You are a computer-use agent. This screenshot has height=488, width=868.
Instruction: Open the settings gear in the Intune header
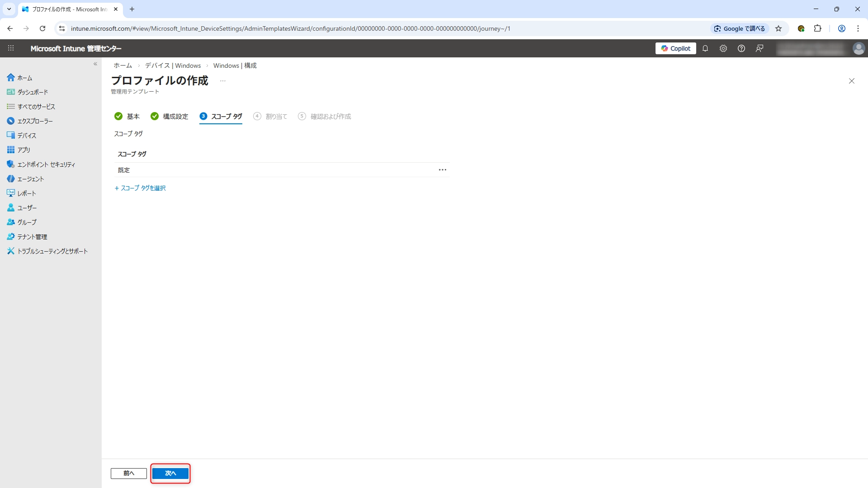coord(723,48)
